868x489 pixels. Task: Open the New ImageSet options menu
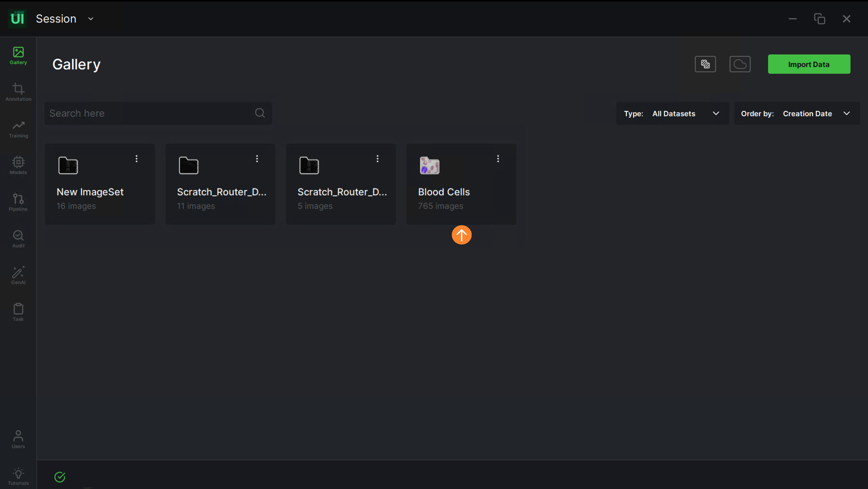pyautogui.click(x=136, y=159)
